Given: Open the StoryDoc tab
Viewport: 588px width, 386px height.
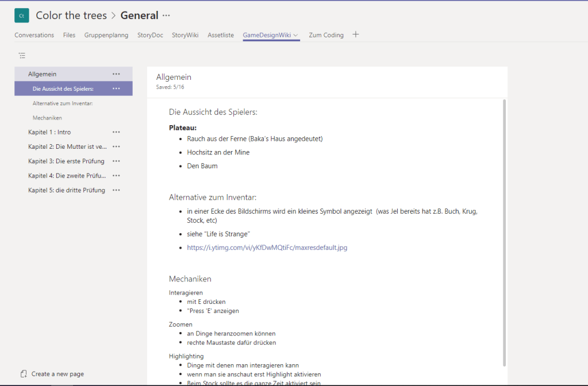Looking at the screenshot, I should pos(150,35).
